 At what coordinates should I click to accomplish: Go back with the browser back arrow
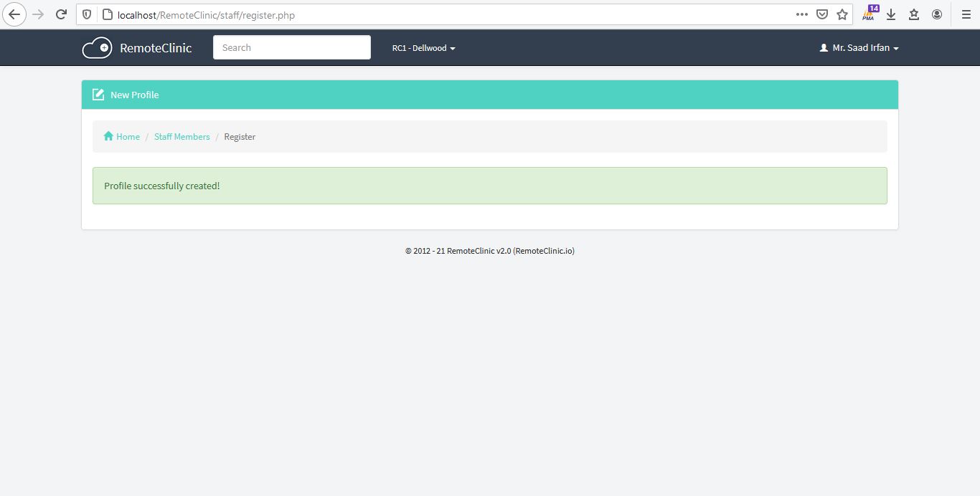14,14
